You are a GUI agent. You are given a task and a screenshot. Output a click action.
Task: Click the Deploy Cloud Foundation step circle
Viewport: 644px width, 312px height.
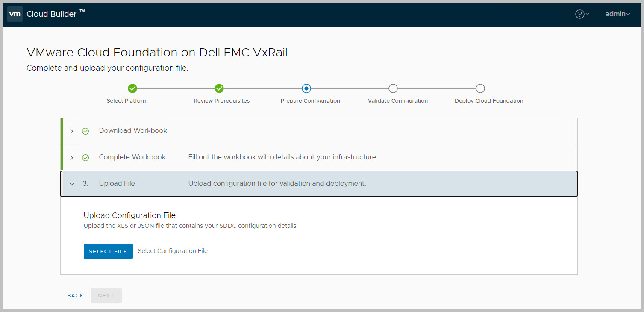tap(480, 88)
